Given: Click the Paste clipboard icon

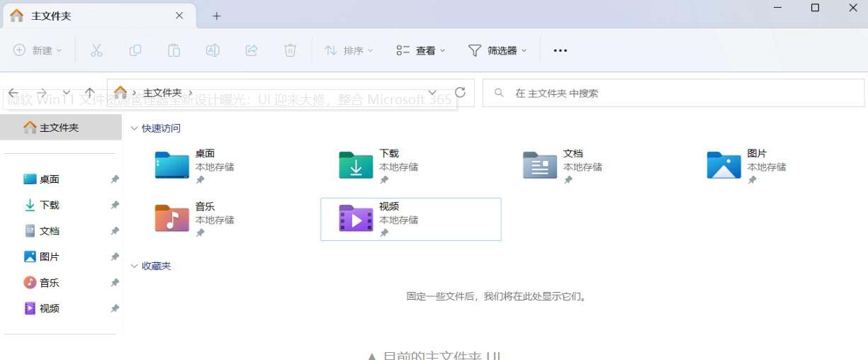Looking at the screenshot, I should [x=174, y=50].
